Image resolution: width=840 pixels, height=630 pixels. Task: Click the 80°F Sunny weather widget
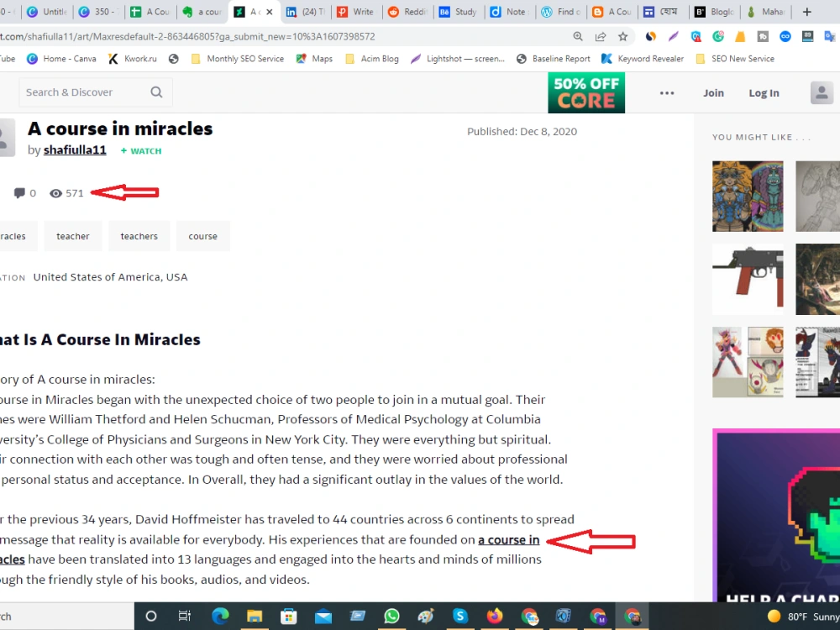pyautogui.click(x=804, y=617)
